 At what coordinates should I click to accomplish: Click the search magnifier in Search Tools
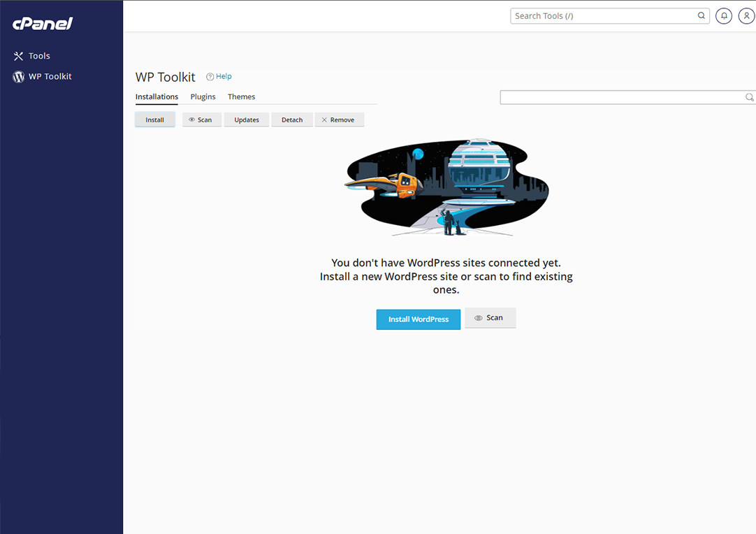(701, 15)
